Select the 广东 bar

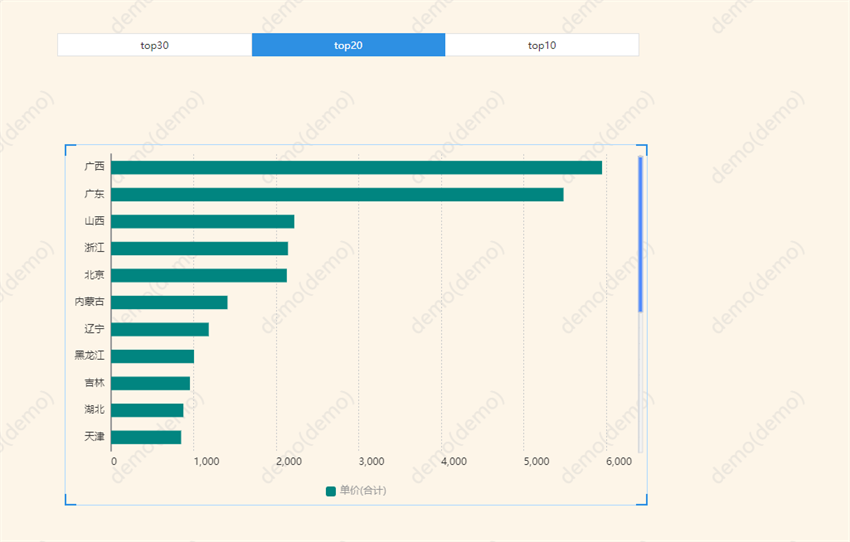click(x=337, y=194)
